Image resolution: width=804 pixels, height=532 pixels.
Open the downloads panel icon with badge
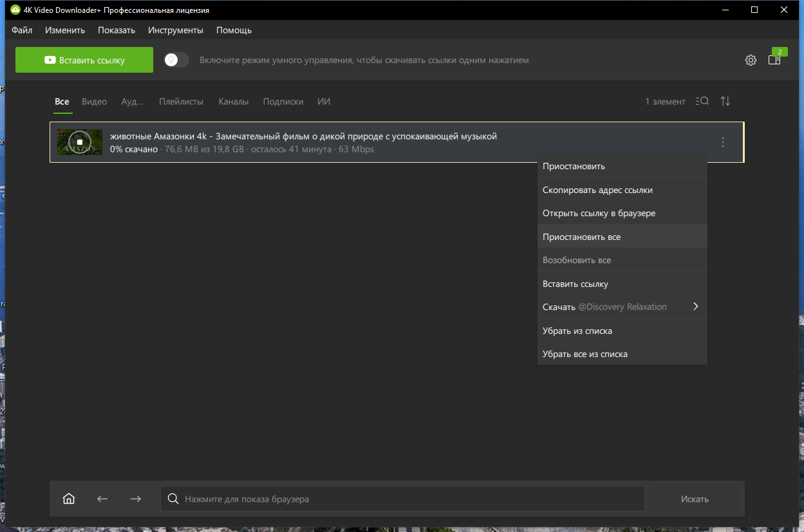click(775, 59)
